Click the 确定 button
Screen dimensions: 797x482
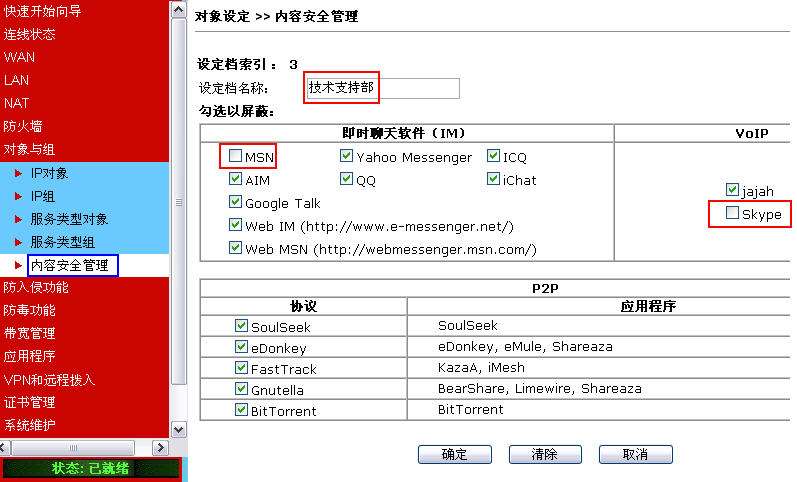point(455,454)
